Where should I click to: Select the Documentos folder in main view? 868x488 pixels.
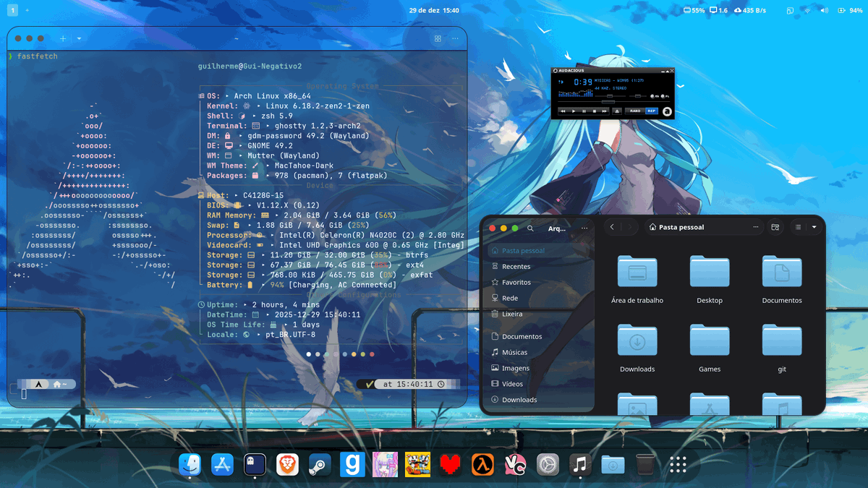[782, 272]
